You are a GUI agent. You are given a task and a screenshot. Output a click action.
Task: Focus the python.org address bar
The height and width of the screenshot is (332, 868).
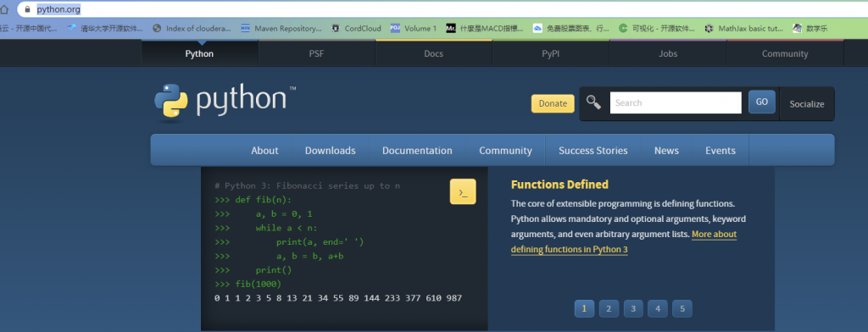pyautogui.click(x=442, y=9)
